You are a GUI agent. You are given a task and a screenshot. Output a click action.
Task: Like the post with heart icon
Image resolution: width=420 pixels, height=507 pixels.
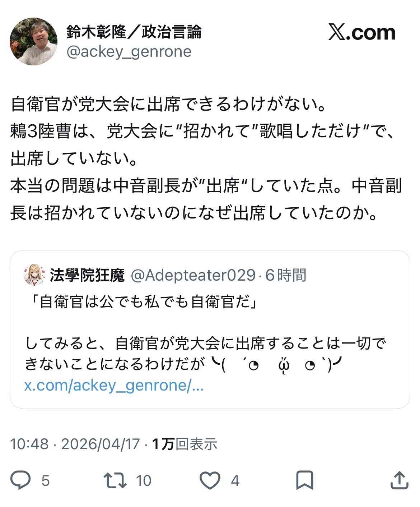click(210, 480)
